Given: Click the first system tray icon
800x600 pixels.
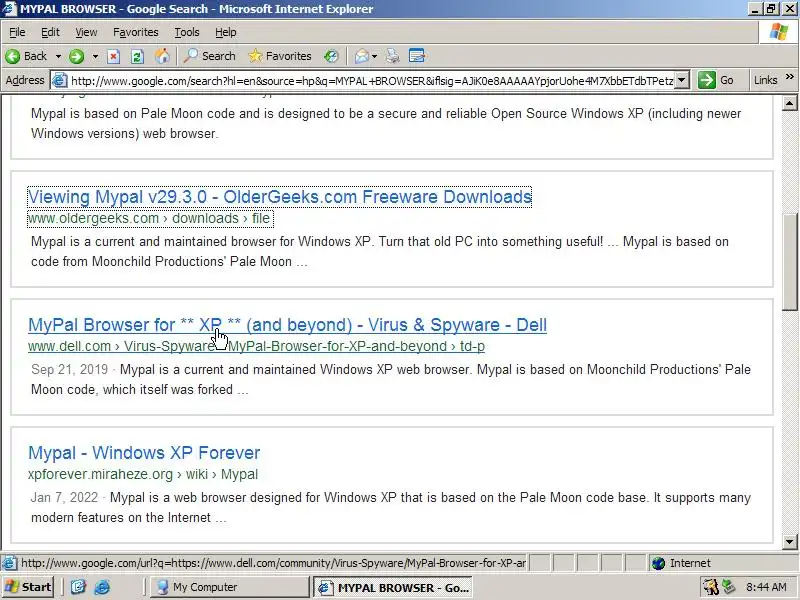Looking at the screenshot, I should tap(710, 587).
